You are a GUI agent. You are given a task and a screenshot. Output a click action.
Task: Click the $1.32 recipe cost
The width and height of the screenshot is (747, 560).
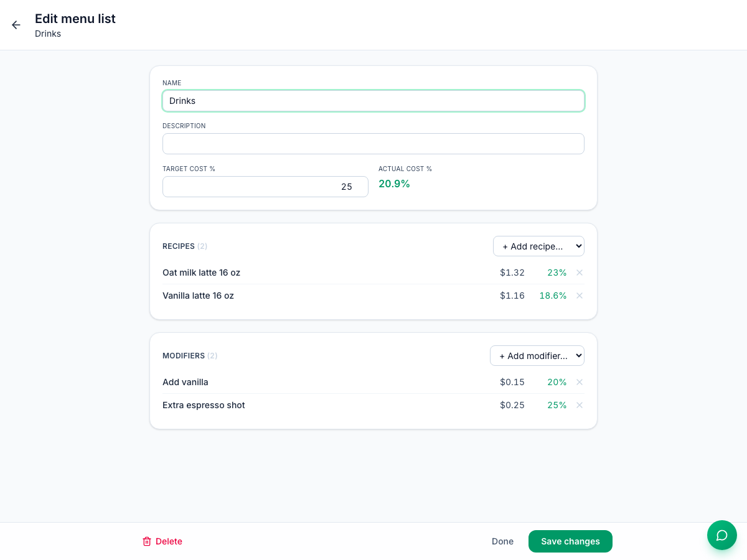tap(512, 273)
